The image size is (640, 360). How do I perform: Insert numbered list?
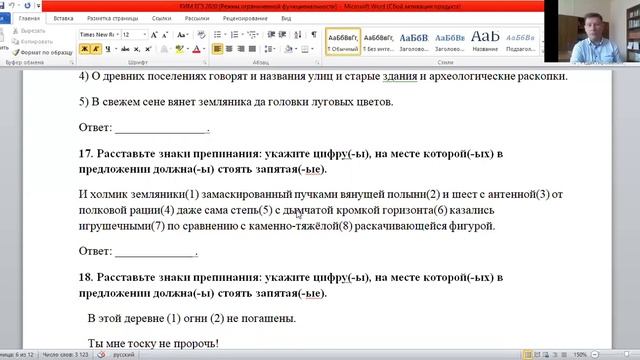[x=234, y=35]
